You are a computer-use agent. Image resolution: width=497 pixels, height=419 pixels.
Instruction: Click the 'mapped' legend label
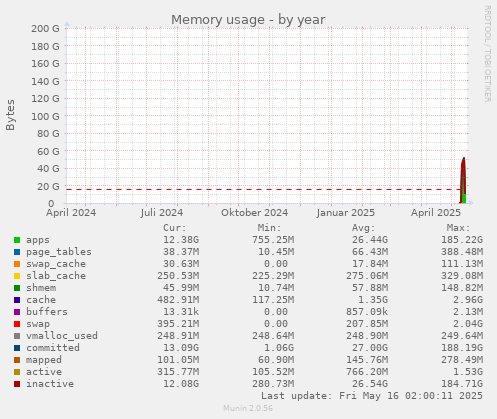coord(44,360)
